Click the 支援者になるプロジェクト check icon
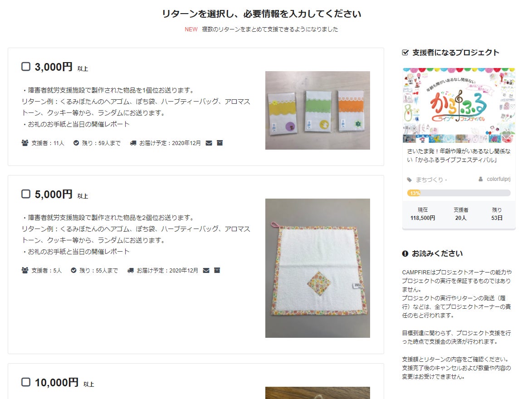The width and height of the screenshot is (532, 399). pos(405,53)
